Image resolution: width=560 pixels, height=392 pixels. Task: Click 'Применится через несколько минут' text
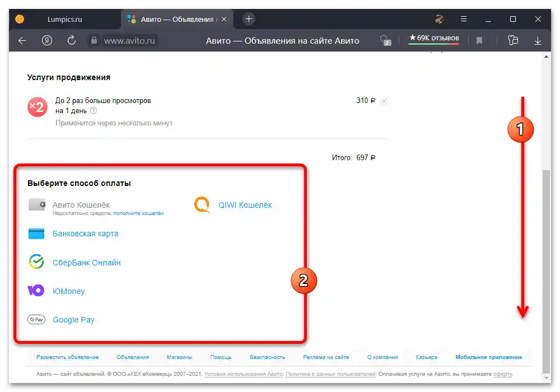tap(114, 123)
